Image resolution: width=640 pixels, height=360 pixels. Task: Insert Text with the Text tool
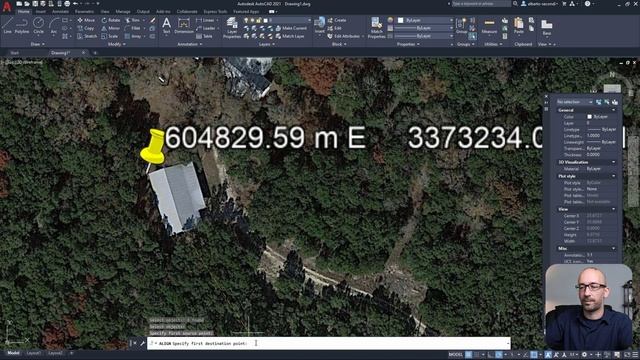[166, 25]
